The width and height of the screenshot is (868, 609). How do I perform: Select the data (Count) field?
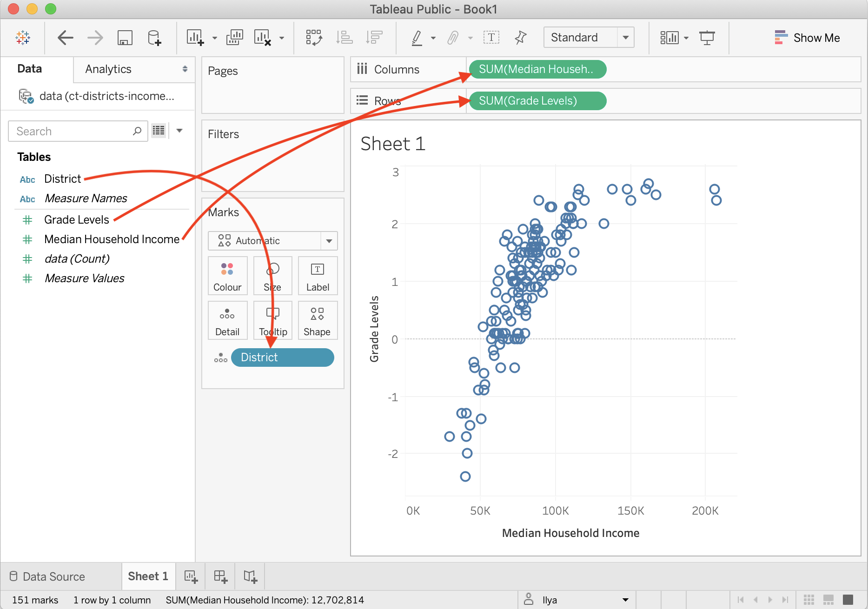coord(77,259)
